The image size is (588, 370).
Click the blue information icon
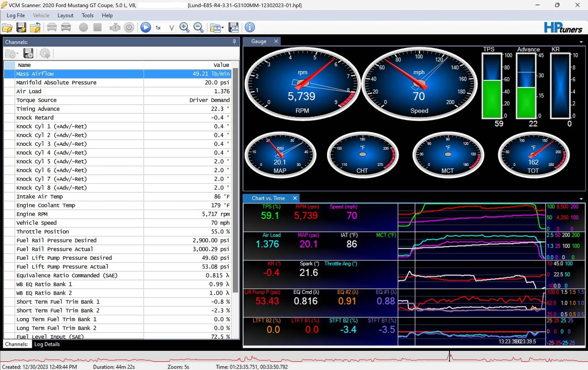250,28
